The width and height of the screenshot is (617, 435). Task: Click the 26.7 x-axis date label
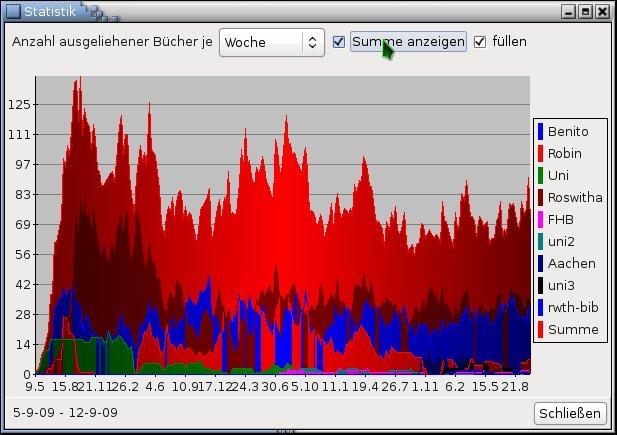[395, 387]
